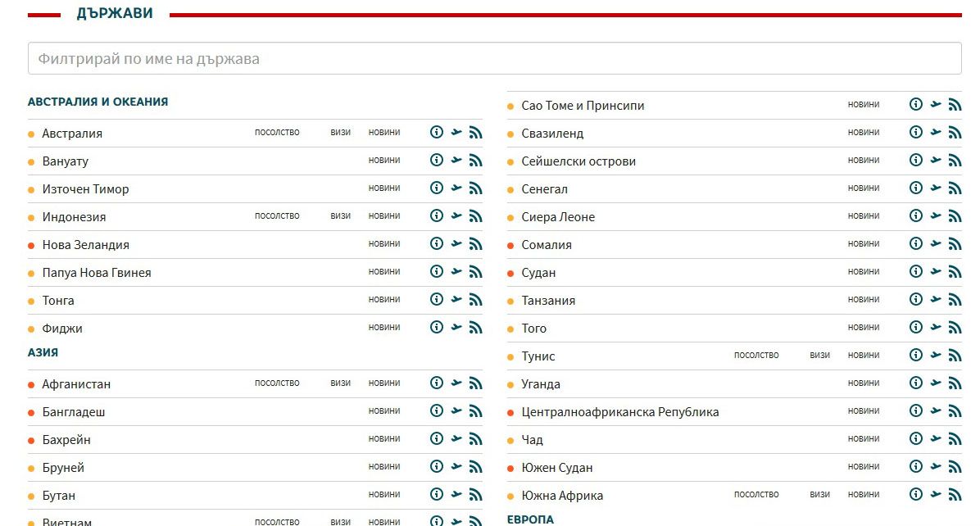Click the airplane icon for Индонезия

[x=456, y=216]
